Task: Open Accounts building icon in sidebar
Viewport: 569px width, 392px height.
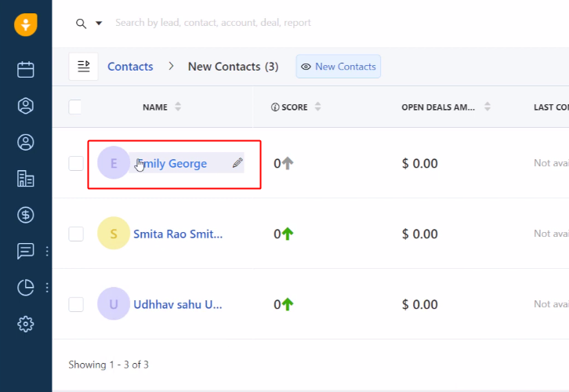Action: (26, 179)
